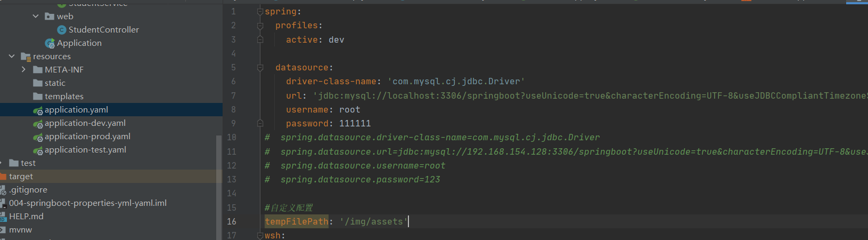
Task: Click the 'root' username value on line 8
Action: pos(350,110)
